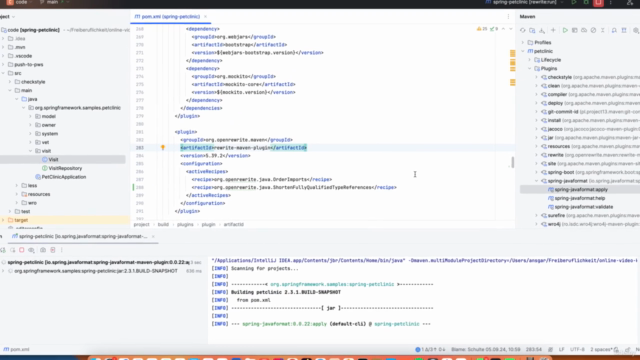
Task: Open run configuration dropdown spring-petclinic [rewrite:run]
Action: (524, 2)
